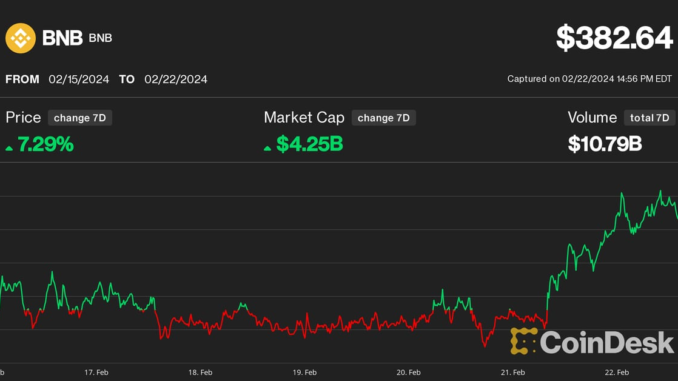Click the '19. Feb' axis label
This screenshot has width=678, height=381.
304,372
